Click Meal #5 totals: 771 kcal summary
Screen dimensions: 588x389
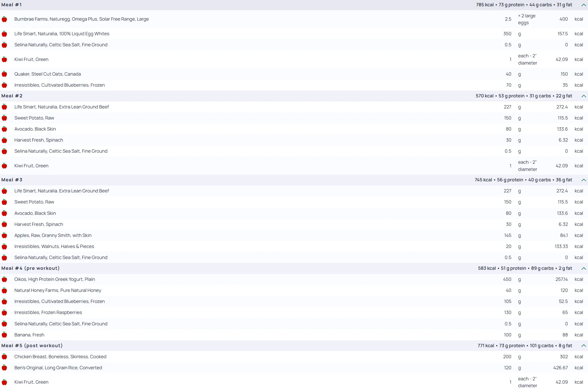525,346
